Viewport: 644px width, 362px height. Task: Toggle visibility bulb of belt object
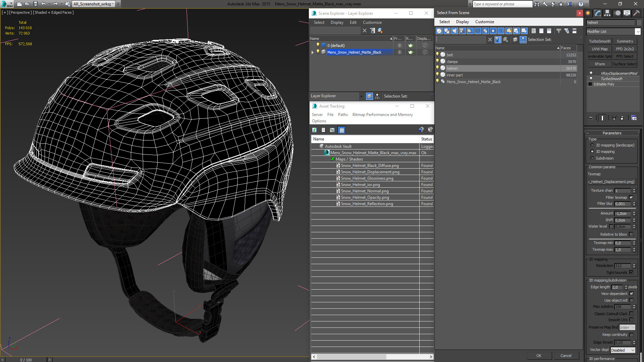point(437,54)
